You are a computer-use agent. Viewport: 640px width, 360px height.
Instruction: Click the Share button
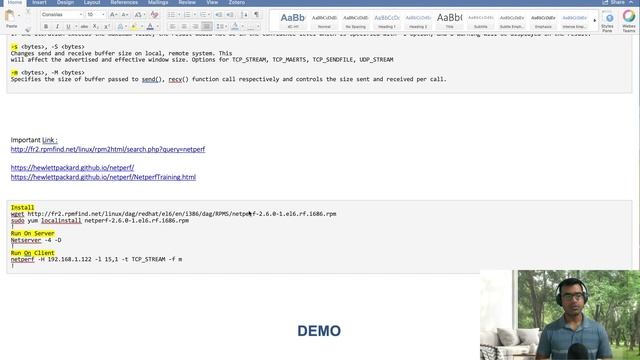pos(614,2)
